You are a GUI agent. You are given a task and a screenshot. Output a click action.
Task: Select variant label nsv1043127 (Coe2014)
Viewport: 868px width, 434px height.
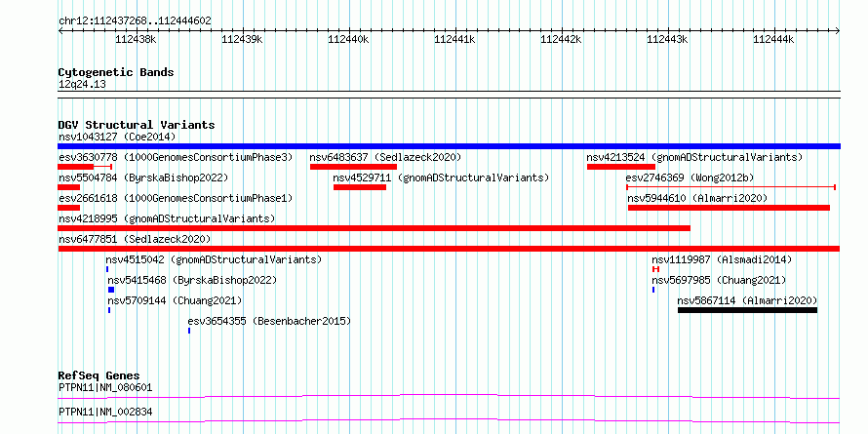117,137
